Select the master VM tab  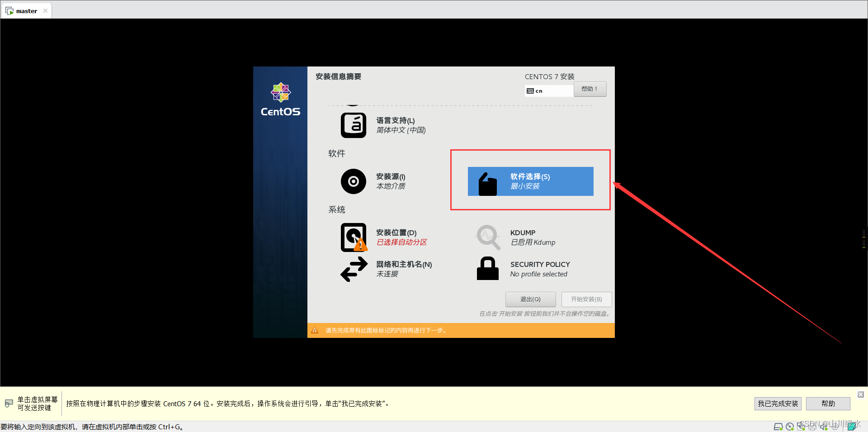pos(26,11)
